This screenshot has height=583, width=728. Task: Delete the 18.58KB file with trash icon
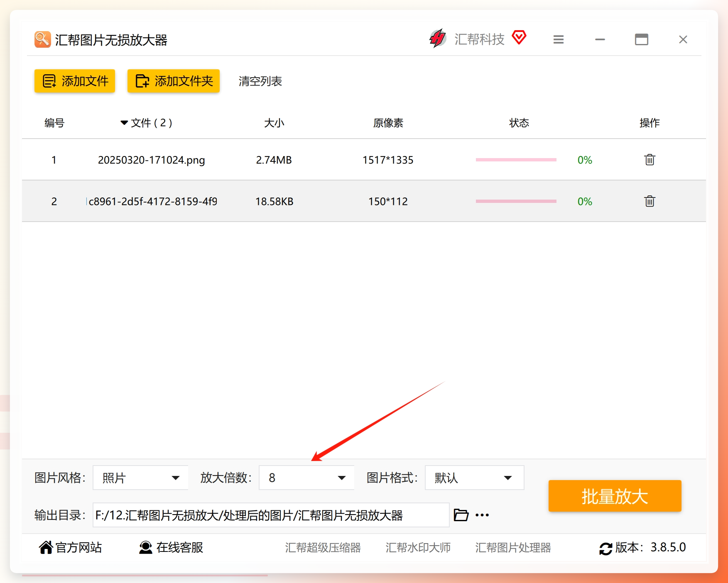coord(650,201)
